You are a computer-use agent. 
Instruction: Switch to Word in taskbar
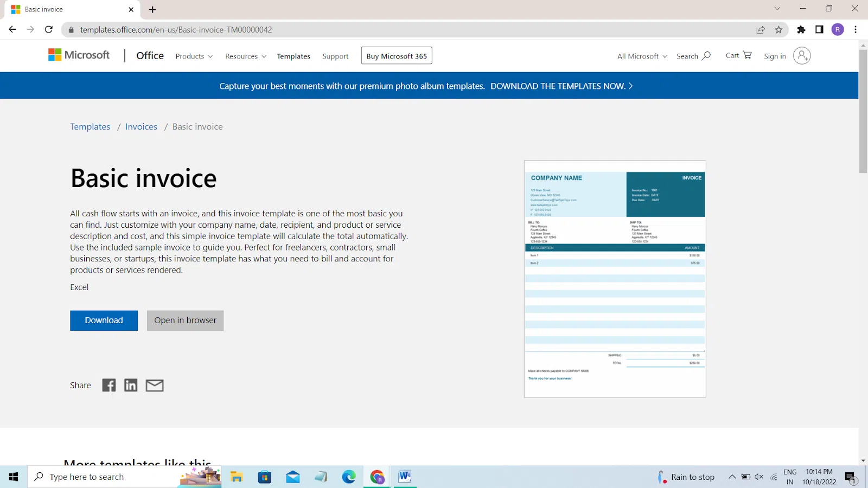405,477
